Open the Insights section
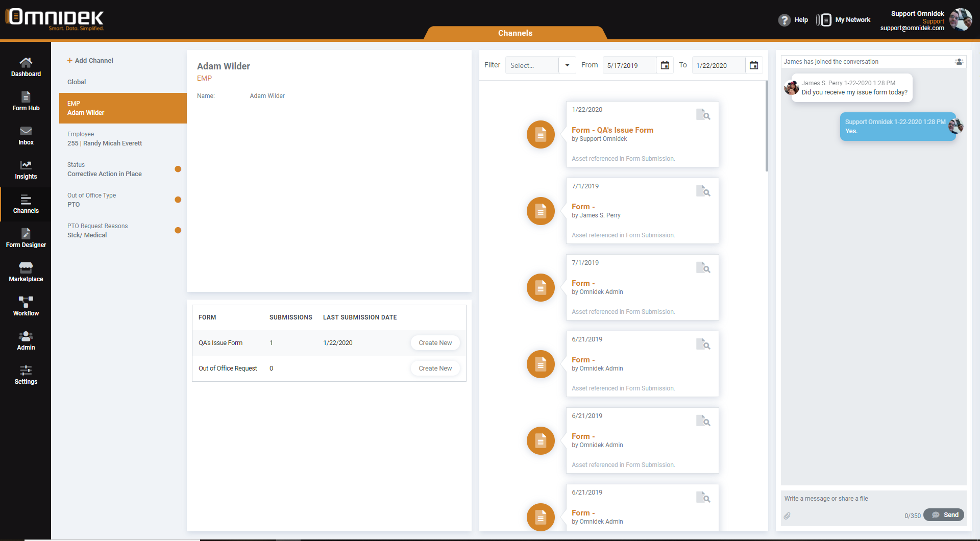Screen dimensions: 980x541 [x=26, y=169]
